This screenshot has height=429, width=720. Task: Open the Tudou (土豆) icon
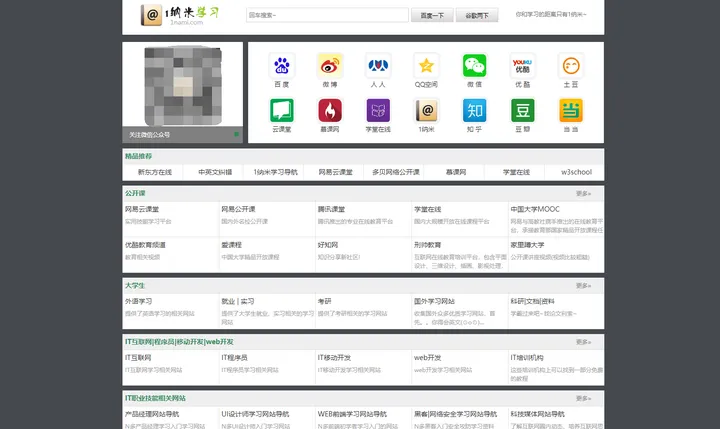pyautogui.click(x=571, y=66)
